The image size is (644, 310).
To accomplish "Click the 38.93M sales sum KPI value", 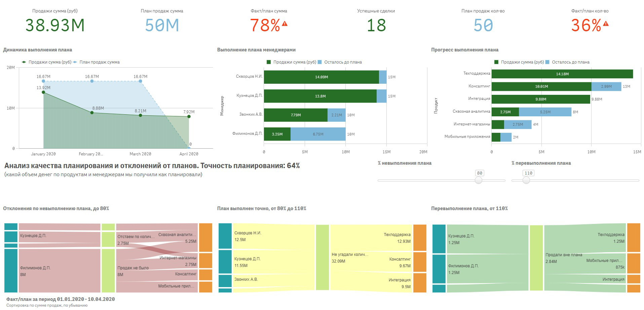I will 55,25.
